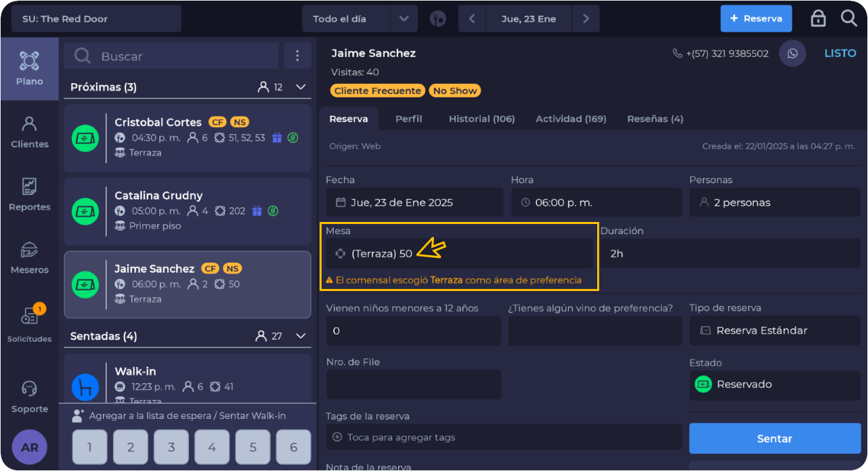Open the Plano floor plan view
This screenshot has width=868, height=471.
point(29,69)
